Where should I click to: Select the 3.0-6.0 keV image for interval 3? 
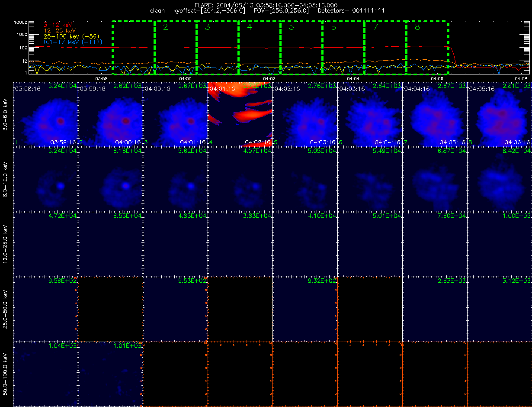[175, 114]
